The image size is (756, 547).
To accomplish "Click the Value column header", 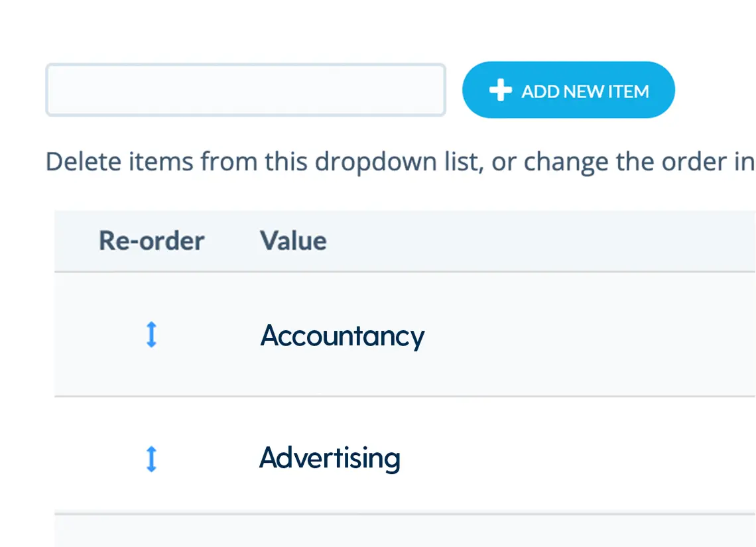I will [x=293, y=241].
